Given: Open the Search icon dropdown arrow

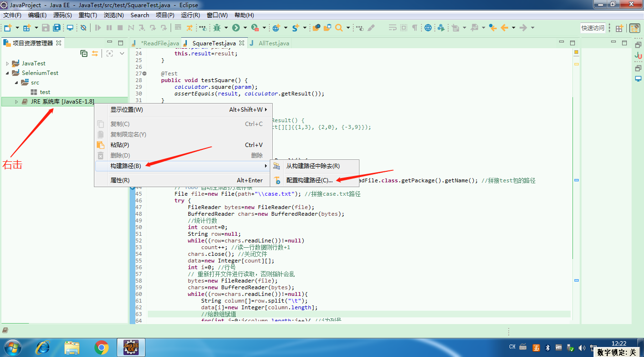Looking at the screenshot, I should (348, 28).
